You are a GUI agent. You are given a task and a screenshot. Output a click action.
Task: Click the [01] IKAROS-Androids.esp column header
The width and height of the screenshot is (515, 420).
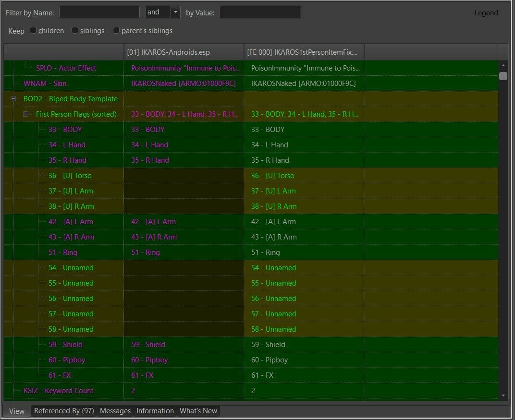tap(184, 52)
